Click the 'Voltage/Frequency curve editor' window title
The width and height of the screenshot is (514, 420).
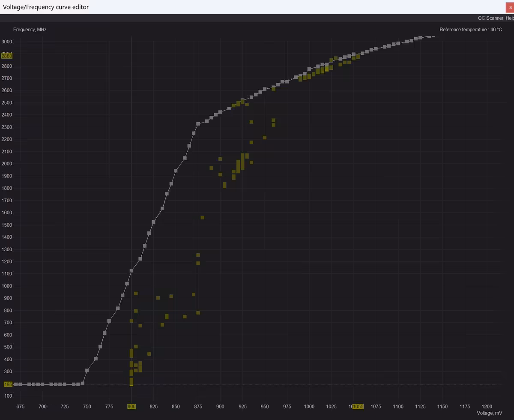[46, 7]
